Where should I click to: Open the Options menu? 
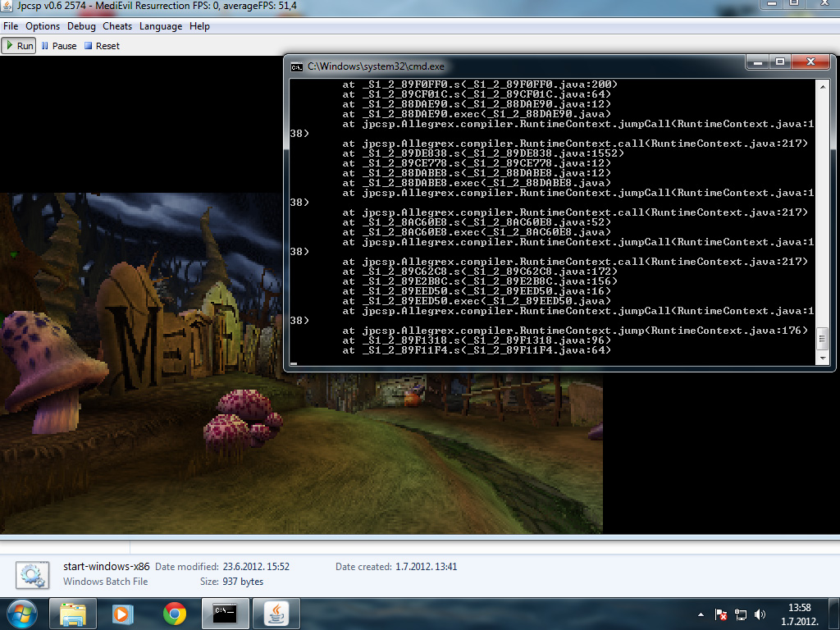point(43,26)
